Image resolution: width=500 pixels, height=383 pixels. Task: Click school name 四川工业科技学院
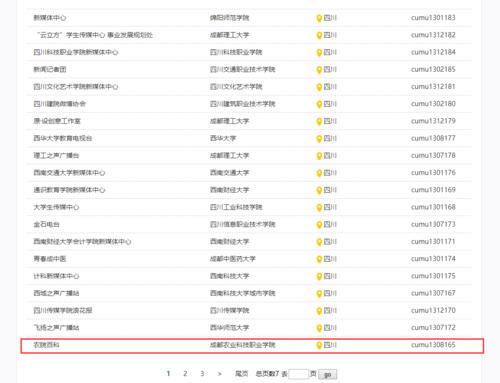point(236,207)
